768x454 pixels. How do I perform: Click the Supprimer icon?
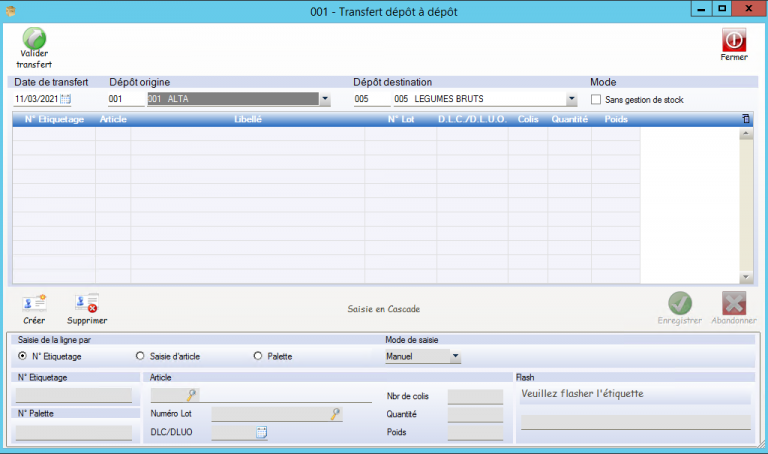point(86,303)
